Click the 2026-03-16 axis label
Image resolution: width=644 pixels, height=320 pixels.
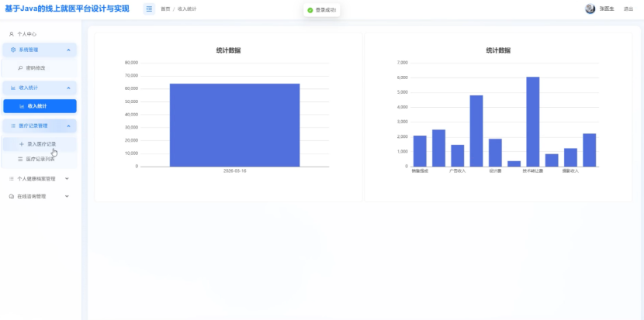[235, 171]
